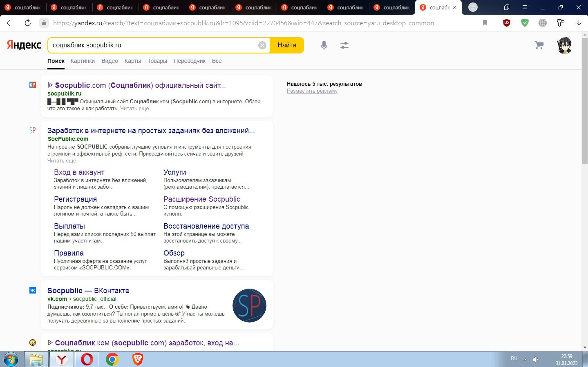Open File Explorer from the taskbar
The image size is (588, 367).
click(x=36, y=359)
